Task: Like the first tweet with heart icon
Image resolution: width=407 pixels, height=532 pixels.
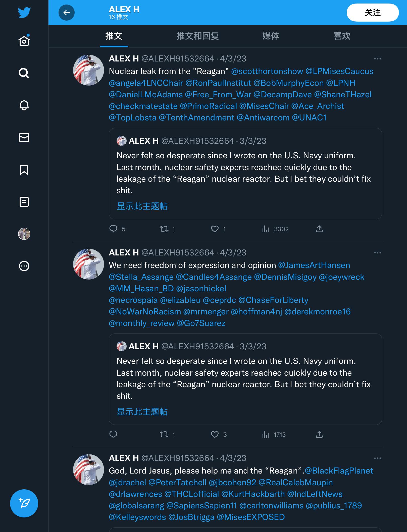Action: point(215,229)
